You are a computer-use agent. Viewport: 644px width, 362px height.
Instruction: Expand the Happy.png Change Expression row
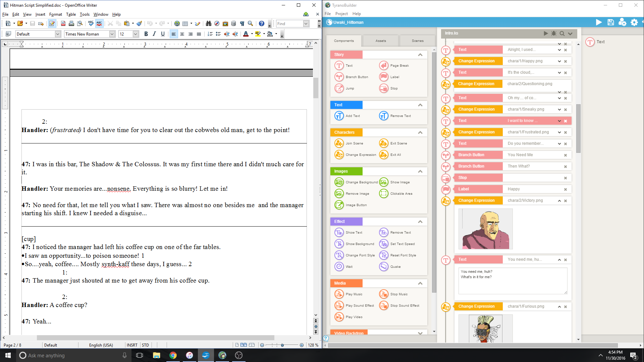[559, 61]
